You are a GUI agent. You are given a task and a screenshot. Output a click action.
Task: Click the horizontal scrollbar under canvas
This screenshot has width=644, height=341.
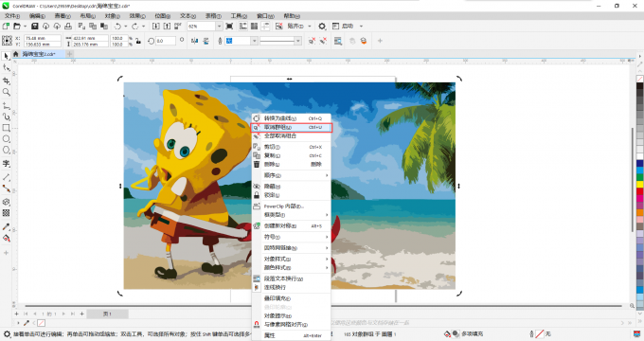pyautogui.click(x=323, y=306)
